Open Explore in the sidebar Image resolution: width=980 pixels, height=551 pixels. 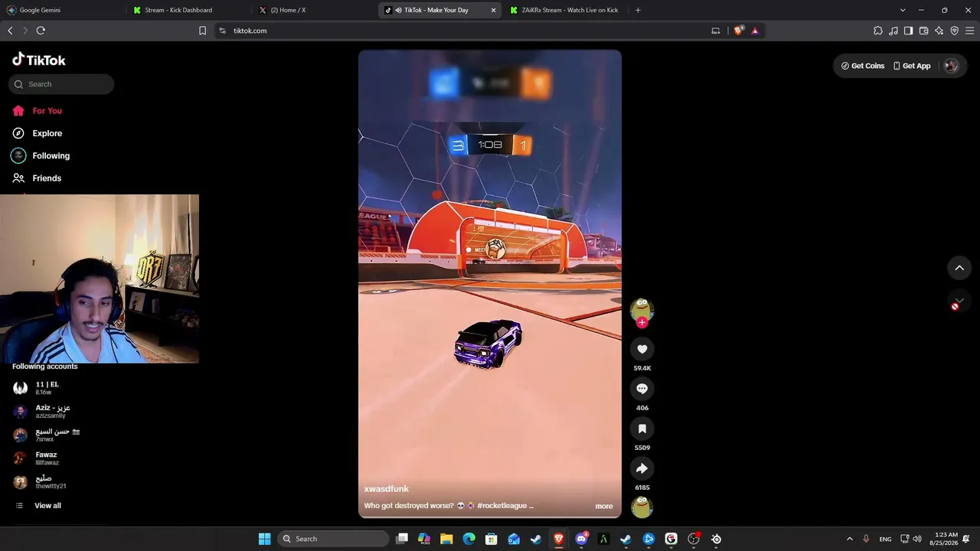click(x=38, y=133)
